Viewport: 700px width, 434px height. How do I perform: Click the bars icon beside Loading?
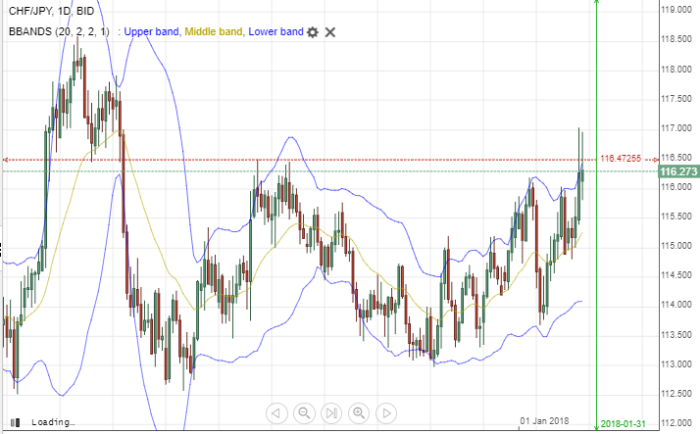(x=15, y=422)
